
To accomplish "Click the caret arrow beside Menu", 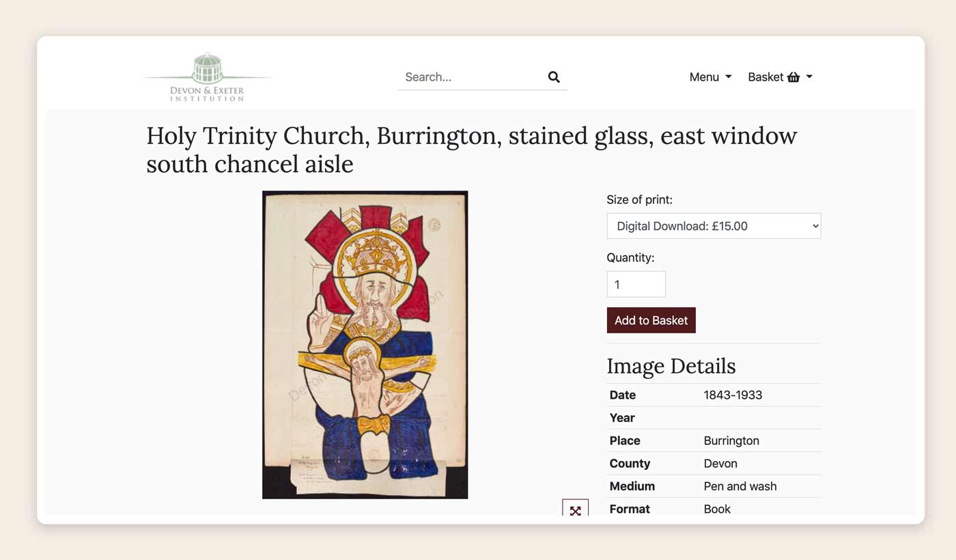I will [x=729, y=77].
